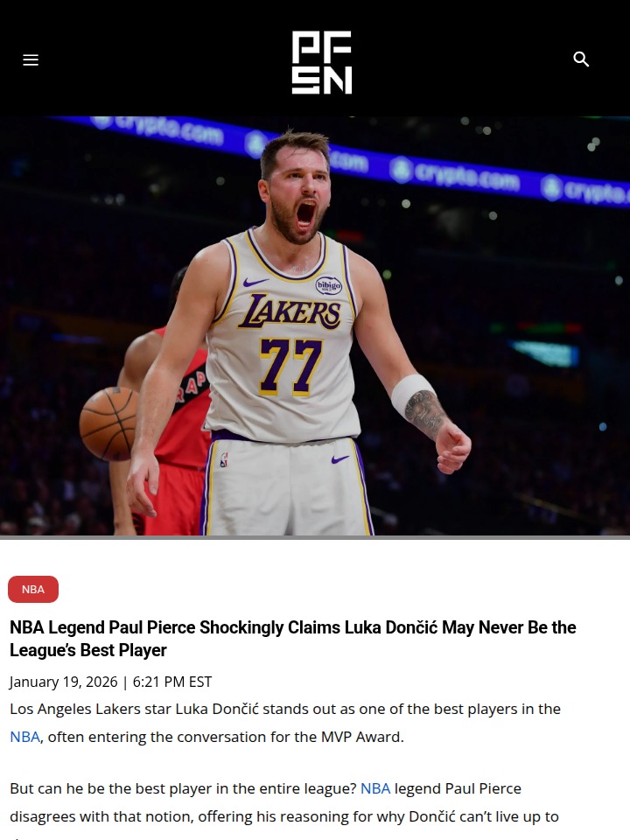This screenshot has width=630, height=840.
Task: Click the number 77 on the jersey
Action: pos(290,367)
